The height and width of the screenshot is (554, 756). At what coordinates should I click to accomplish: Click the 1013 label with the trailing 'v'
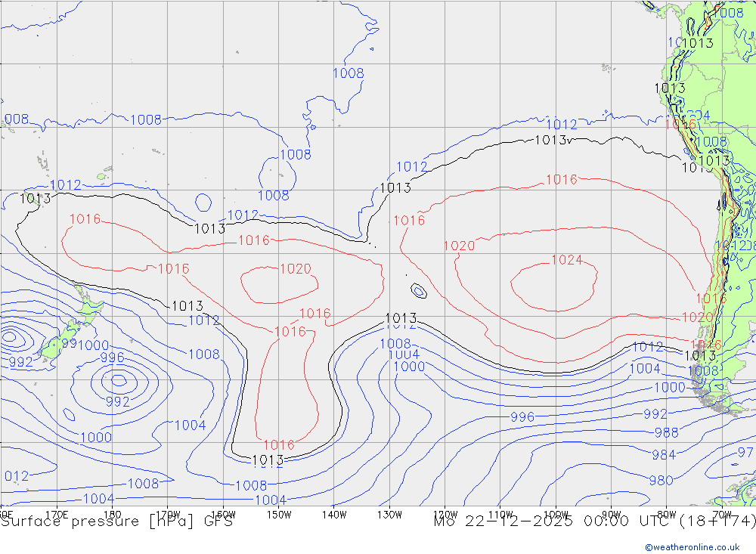click(x=553, y=141)
